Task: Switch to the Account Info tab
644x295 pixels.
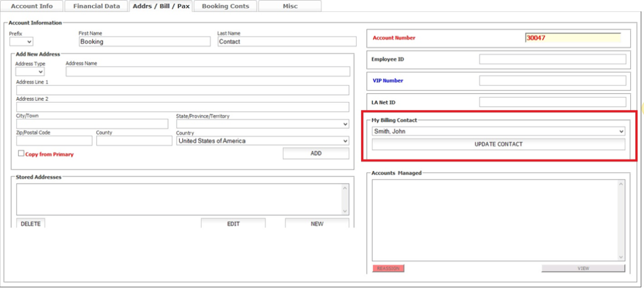Action: pyautogui.click(x=33, y=6)
